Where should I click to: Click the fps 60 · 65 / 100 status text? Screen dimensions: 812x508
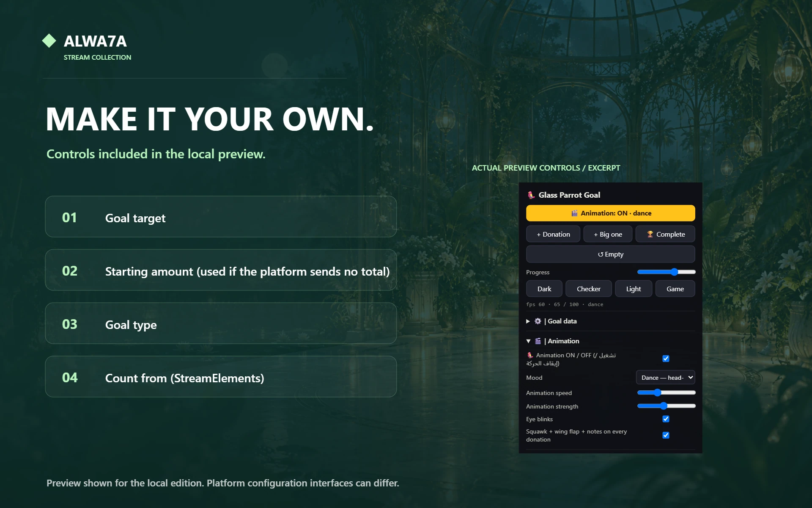coord(565,304)
